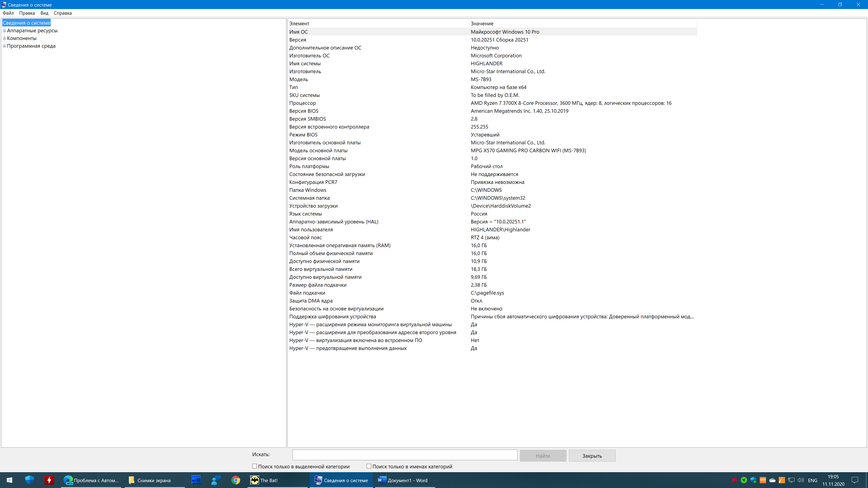This screenshot has height=488, width=868.
Task: Select the Конфигурация PCR7 row
Action: point(493,182)
